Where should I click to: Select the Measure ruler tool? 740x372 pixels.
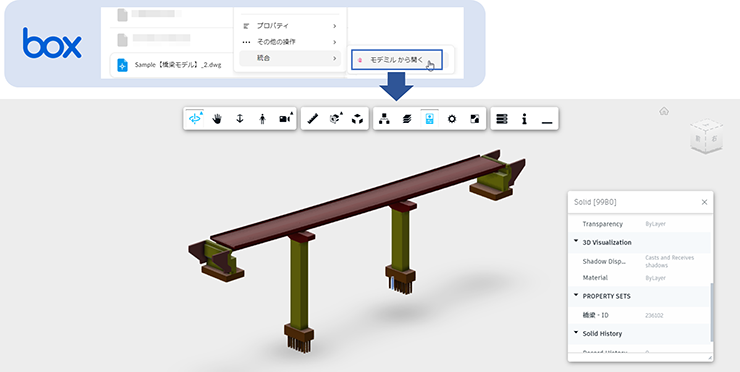tap(312, 119)
